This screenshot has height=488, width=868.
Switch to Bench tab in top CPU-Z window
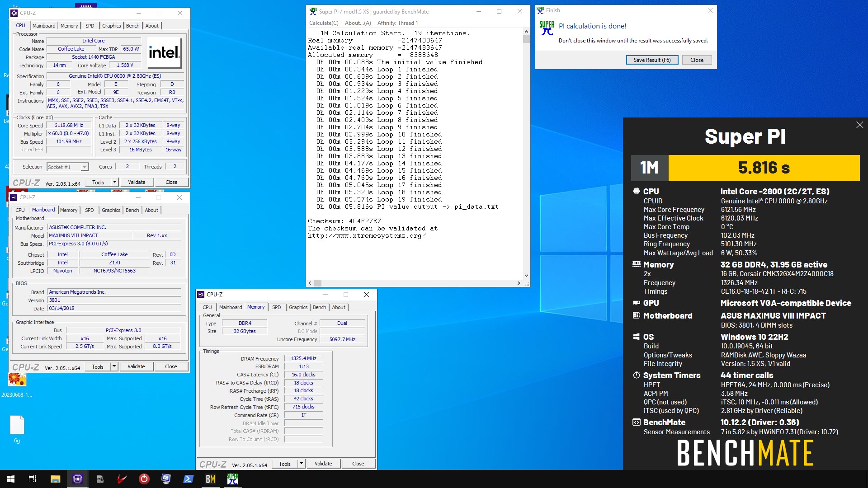[x=132, y=26]
